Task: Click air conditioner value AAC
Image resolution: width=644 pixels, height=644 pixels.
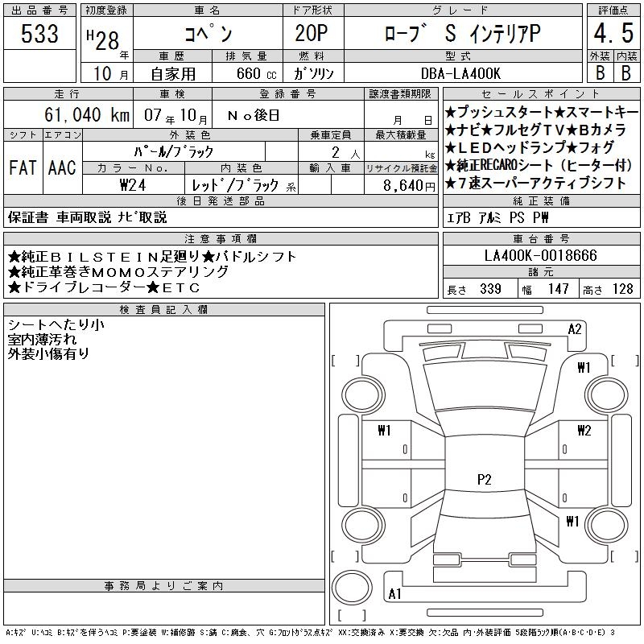Action: (62, 168)
